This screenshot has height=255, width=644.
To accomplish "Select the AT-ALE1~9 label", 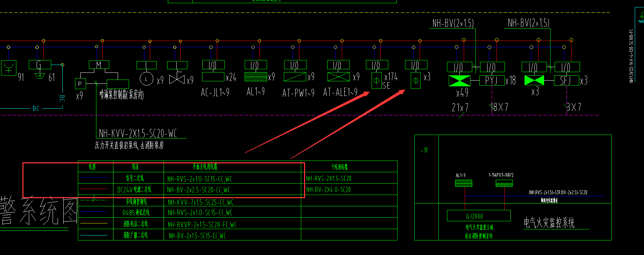I will tap(340, 92).
